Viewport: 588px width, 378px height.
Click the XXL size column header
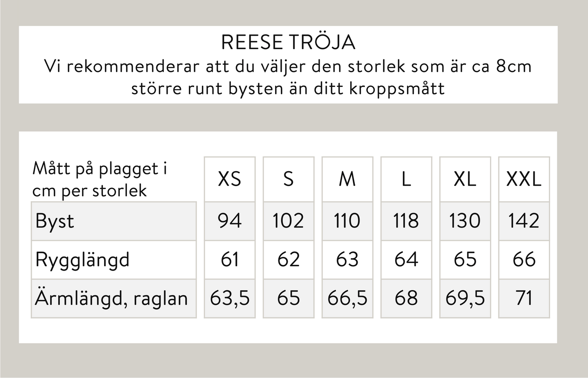(524, 179)
